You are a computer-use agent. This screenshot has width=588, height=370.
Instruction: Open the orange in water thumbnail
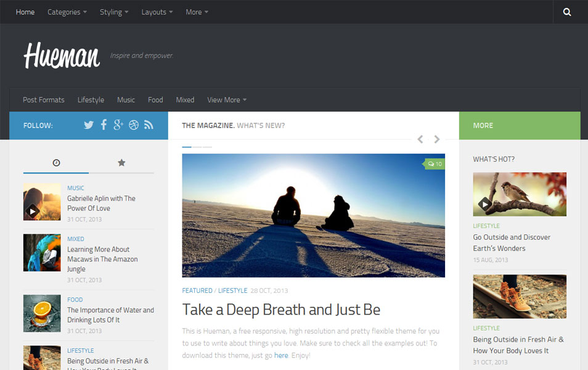[x=42, y=314]
